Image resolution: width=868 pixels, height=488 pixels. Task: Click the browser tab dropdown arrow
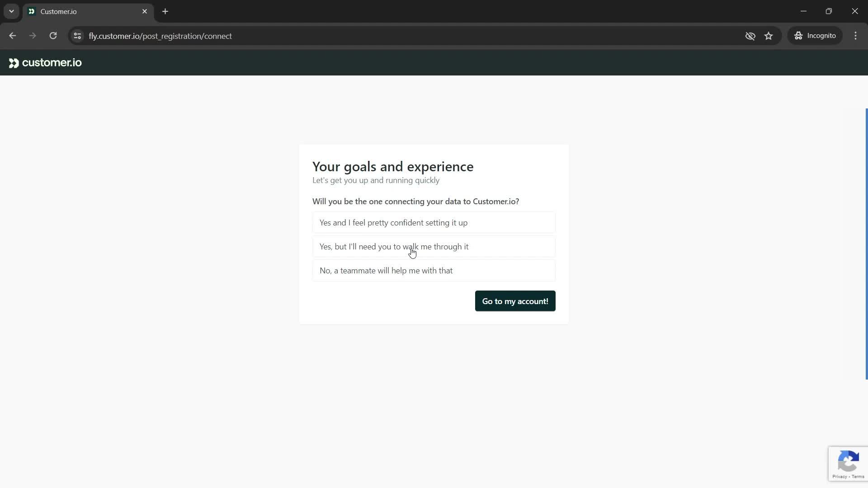(x=11, y=11)
